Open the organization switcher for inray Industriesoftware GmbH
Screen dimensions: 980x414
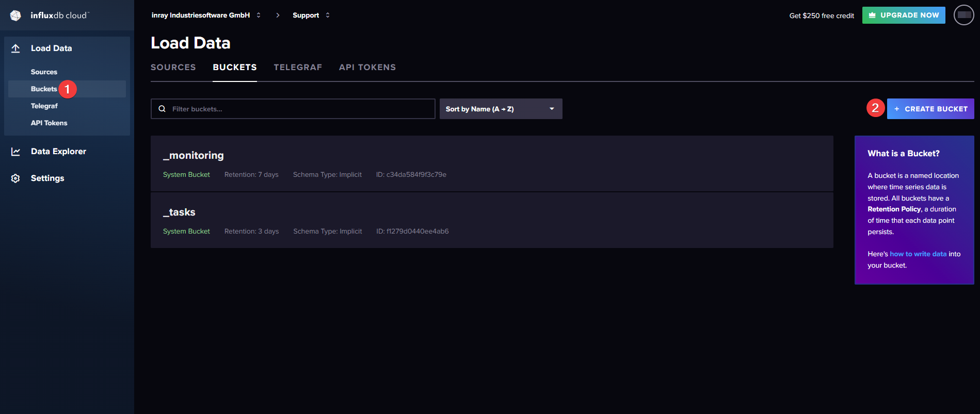[206, 15]
